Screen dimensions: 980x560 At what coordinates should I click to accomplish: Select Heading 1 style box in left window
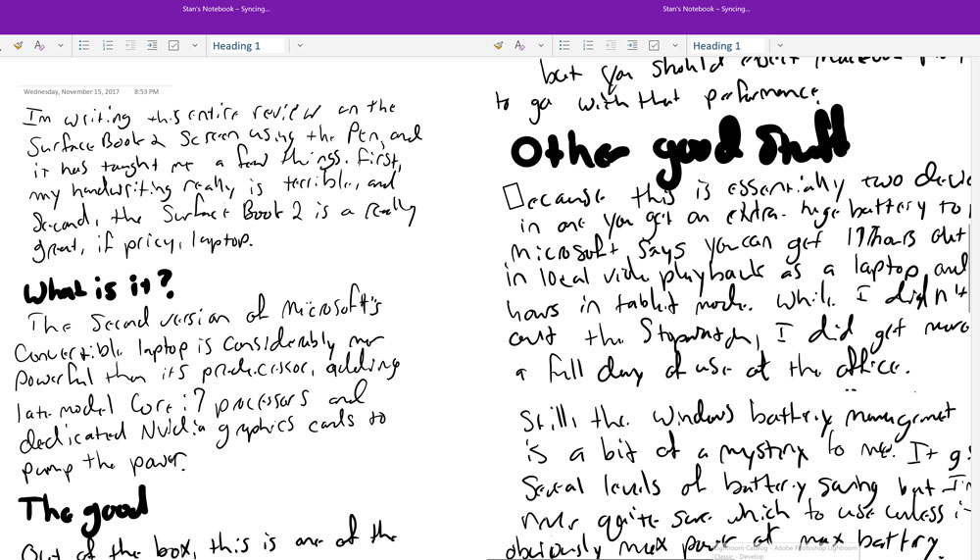245,45
